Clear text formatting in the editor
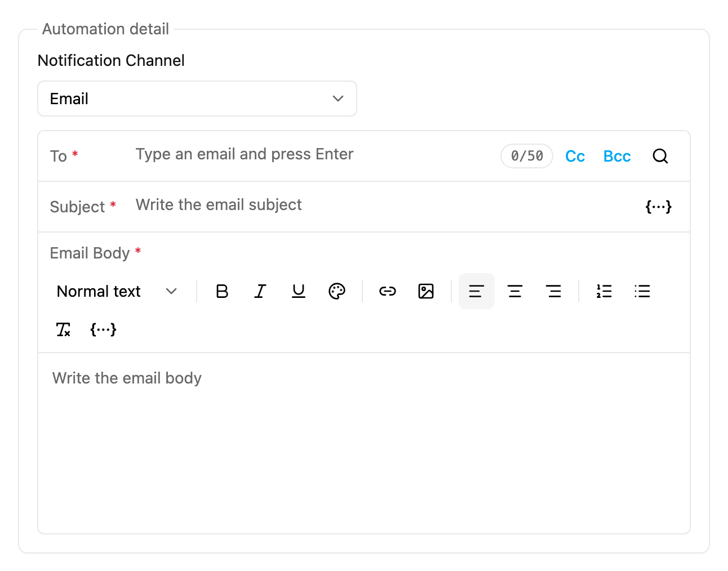Image resolution: width=728 pixels, height=571 pixels. pos(63,329)
